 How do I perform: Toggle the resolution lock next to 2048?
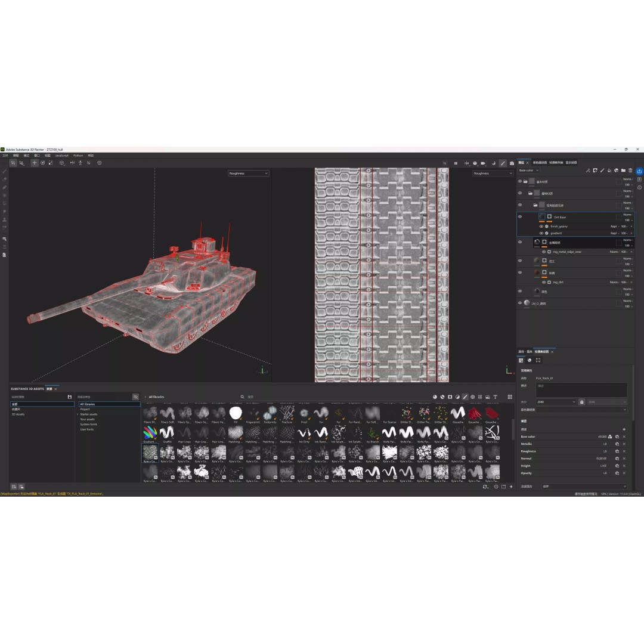[582, 402]
